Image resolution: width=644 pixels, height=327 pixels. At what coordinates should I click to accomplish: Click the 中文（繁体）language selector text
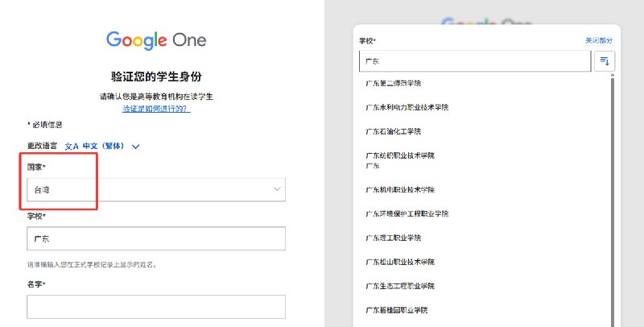tap(103, 146)
